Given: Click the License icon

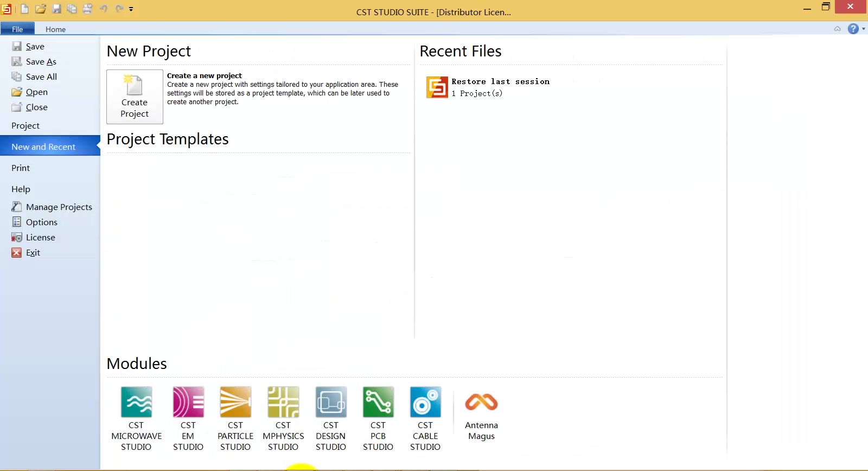Looking at the screenshot, I should coord(17,237).
